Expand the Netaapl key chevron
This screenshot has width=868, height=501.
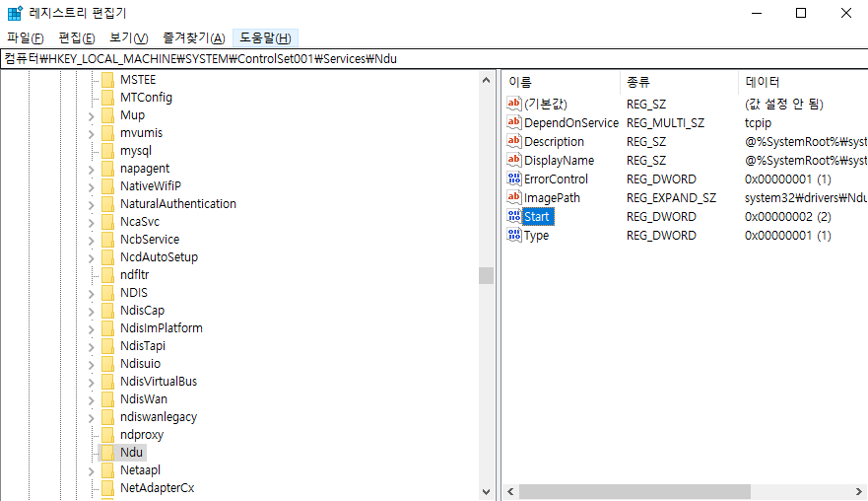pos(91,470)
